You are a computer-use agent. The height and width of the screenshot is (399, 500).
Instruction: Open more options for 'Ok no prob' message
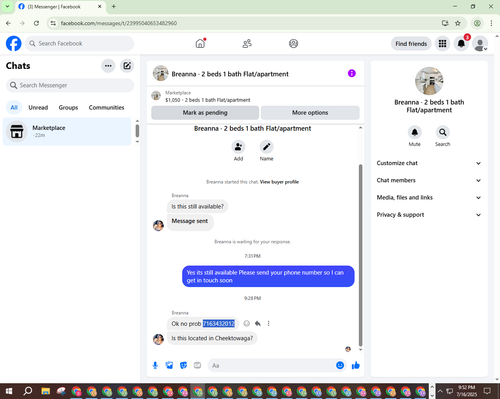pos(268,323)
